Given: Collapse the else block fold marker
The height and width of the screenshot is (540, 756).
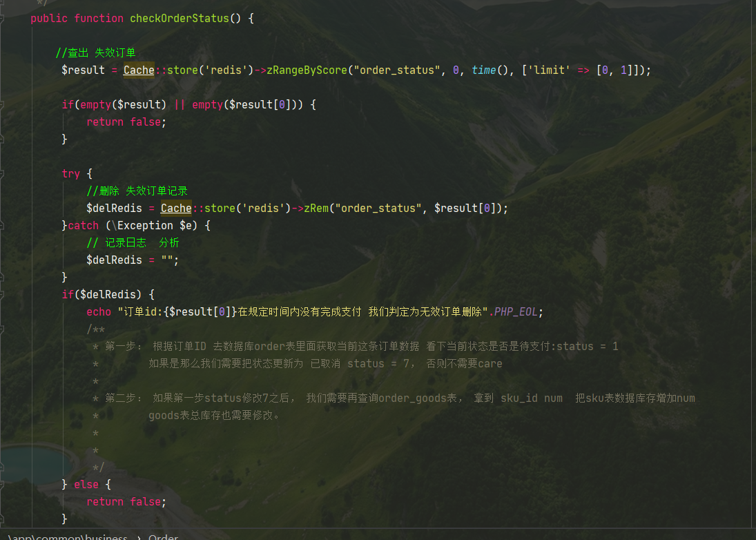Looking at the screenshot, I should [1, 485].
